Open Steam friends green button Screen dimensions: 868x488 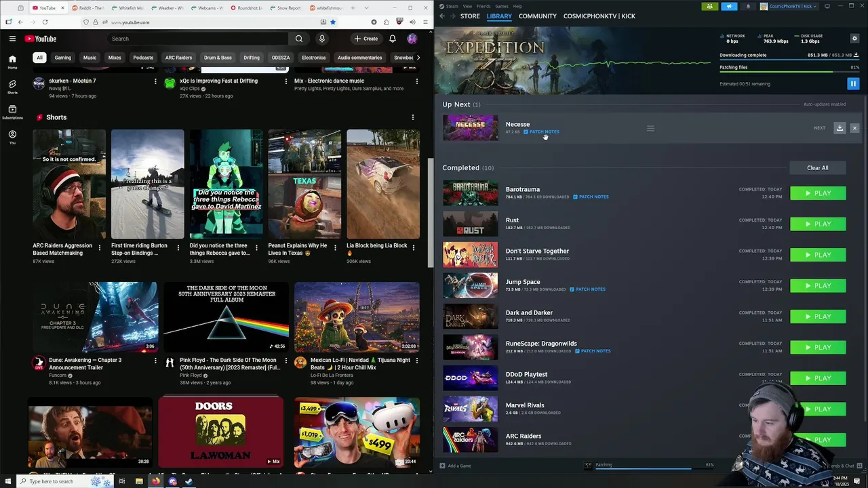(x=709, y=6)
